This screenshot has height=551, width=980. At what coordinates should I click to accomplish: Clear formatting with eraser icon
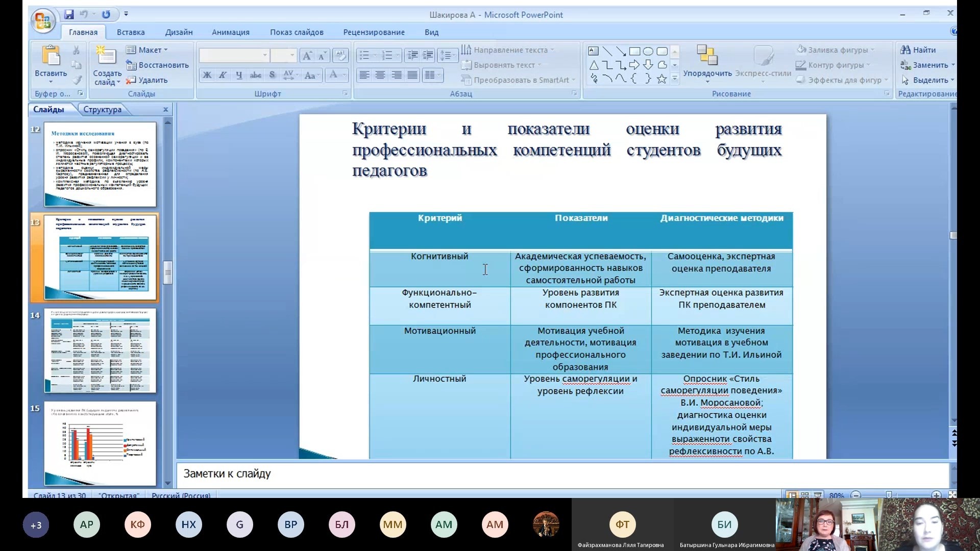click(x=340, y=55)
